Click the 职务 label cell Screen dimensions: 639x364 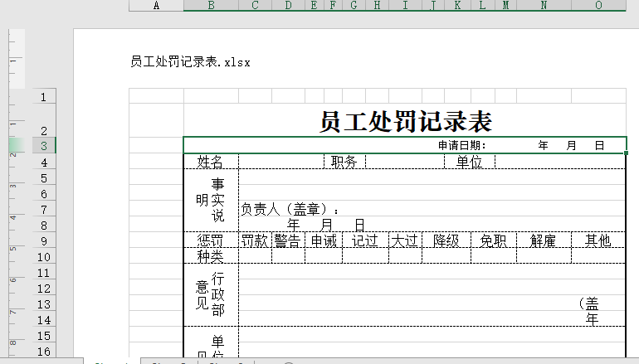(x=344, y=162)
